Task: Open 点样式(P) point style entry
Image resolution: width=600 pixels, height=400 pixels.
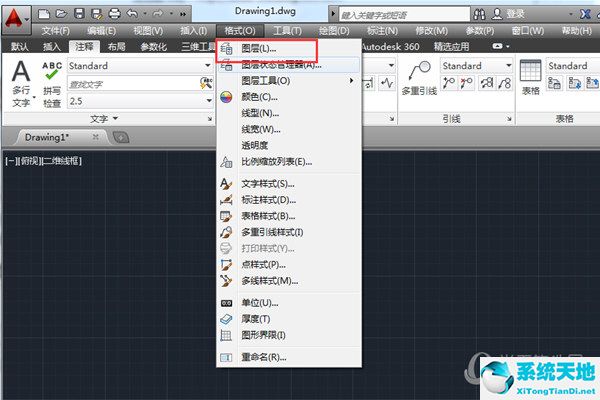Action: pos(289,265)
